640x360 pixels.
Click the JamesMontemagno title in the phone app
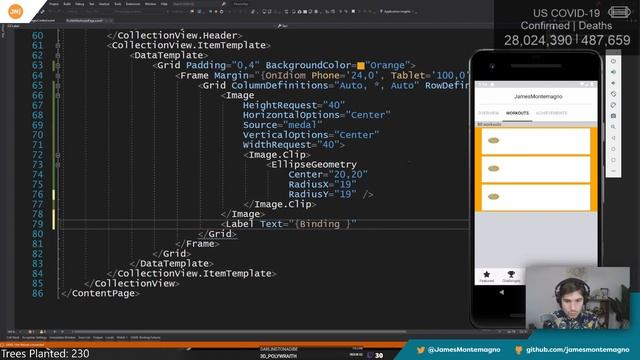[538, 97]
